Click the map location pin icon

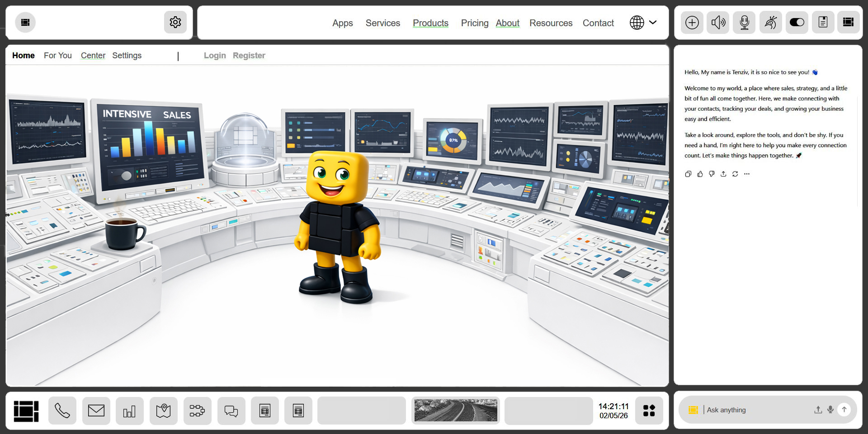(164, 411)
